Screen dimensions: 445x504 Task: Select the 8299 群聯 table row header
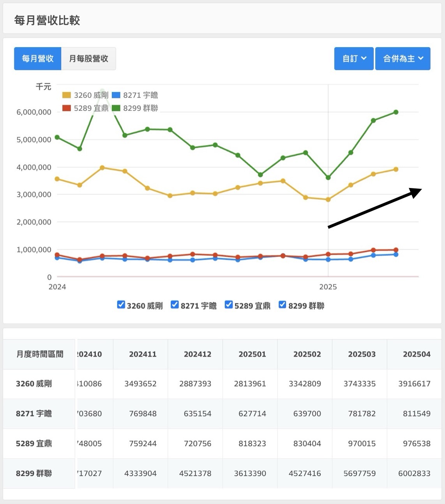(34, 474)
